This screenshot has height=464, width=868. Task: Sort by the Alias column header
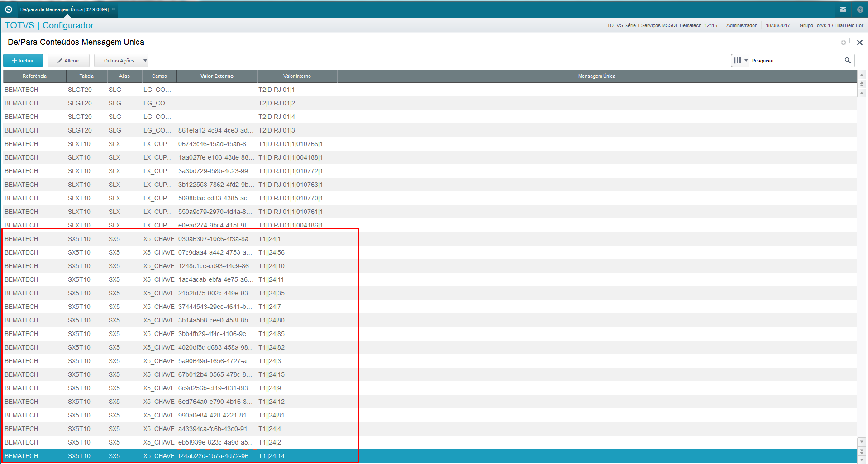tap(124, 76)
